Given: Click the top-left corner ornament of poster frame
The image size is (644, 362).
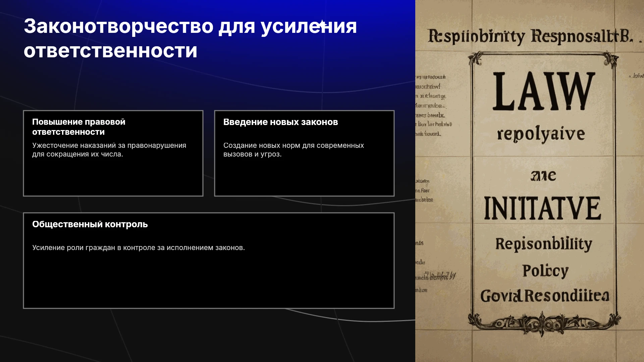Looking at the screenshot, I should (476, 59).
